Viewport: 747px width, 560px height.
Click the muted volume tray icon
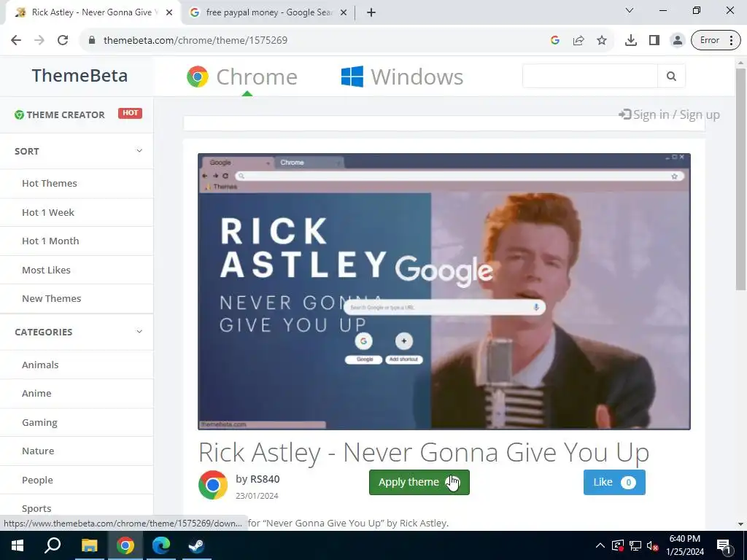click(x=652, y=545)
